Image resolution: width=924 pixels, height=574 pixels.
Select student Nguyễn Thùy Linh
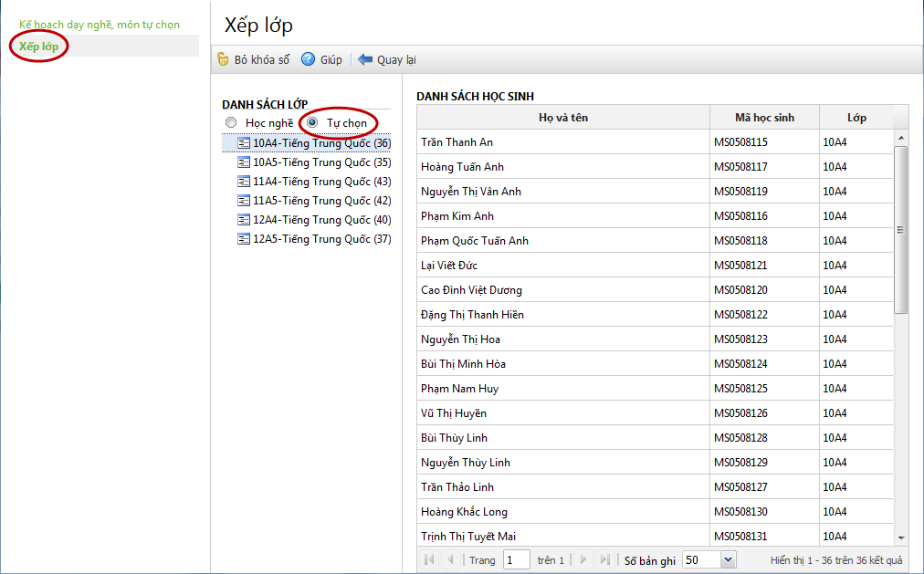point(466,462)
